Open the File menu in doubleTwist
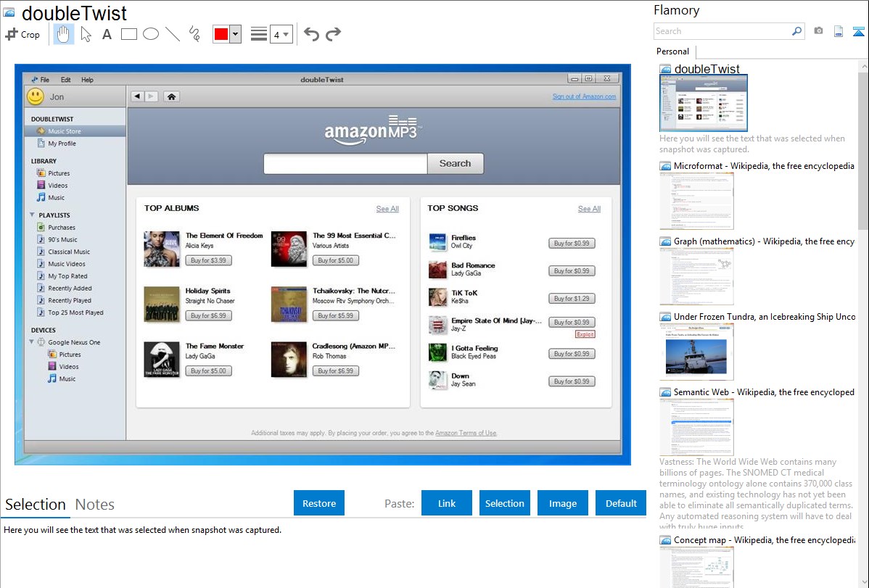Image resolution: width=869 pixels, height=588 pixels. (x=45, y=80)
